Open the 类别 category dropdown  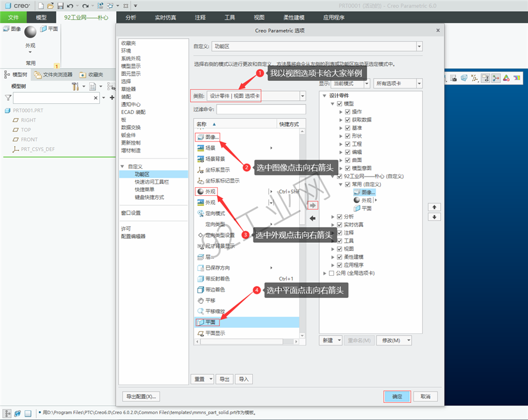[x=302, y=96]
